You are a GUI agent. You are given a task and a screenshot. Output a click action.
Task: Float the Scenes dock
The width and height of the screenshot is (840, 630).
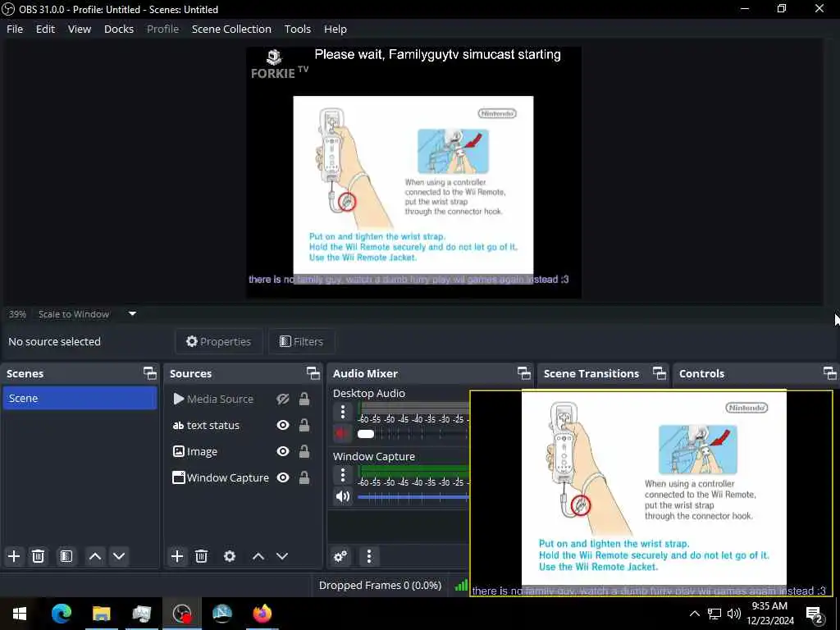point(150,373)
